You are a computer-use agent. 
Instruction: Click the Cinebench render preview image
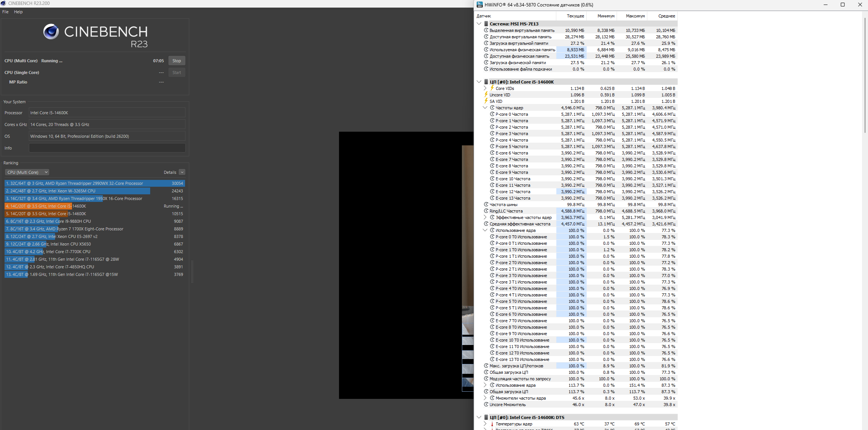[x=406, y=265]
